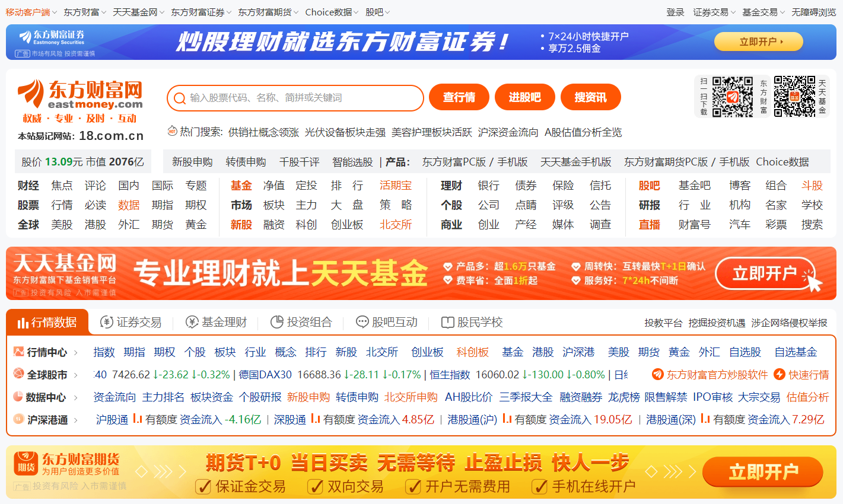
Task: Click 立即开户 in the securities banner
Action: click(759, 42)
